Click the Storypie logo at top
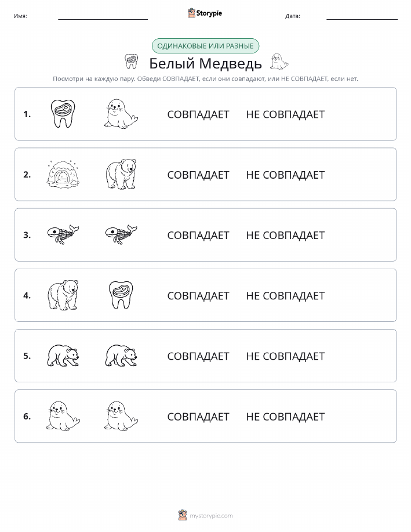This screenshot has height=532, width=411. (205, 13)
